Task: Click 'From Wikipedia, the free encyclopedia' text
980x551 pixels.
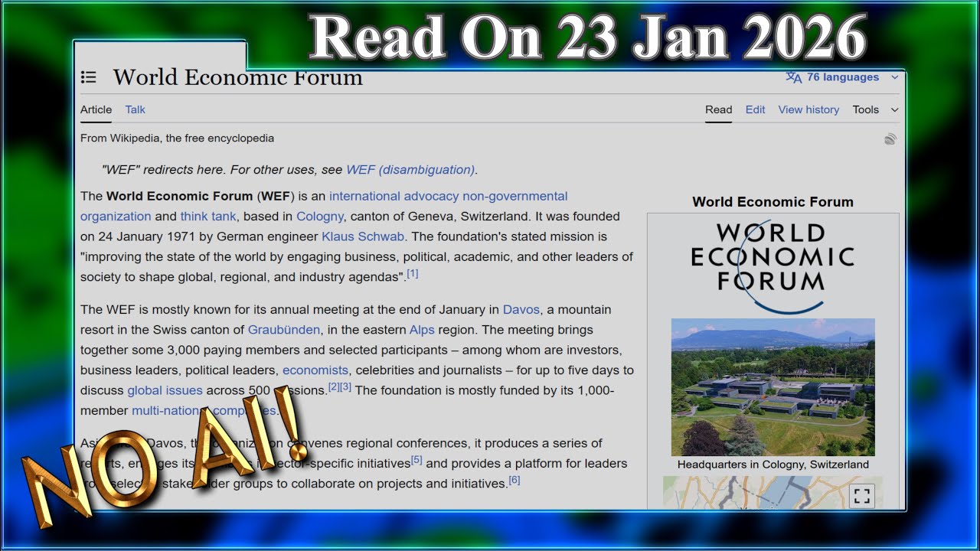Action: (177, 139)
